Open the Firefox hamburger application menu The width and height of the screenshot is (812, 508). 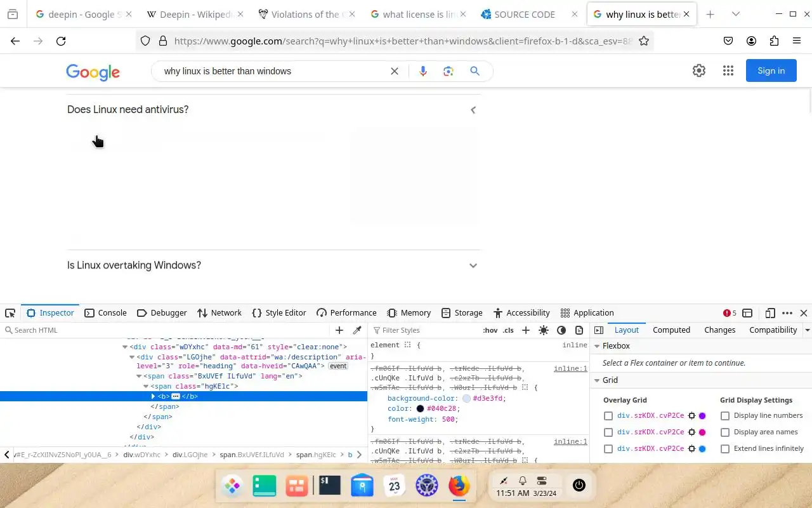pyautogui.click(x=797, y=41)
